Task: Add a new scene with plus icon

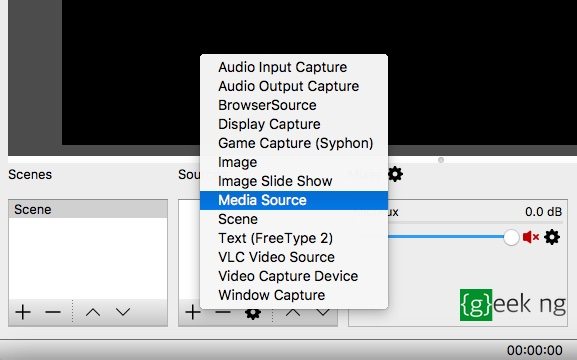Action: [x=23, y=312]
